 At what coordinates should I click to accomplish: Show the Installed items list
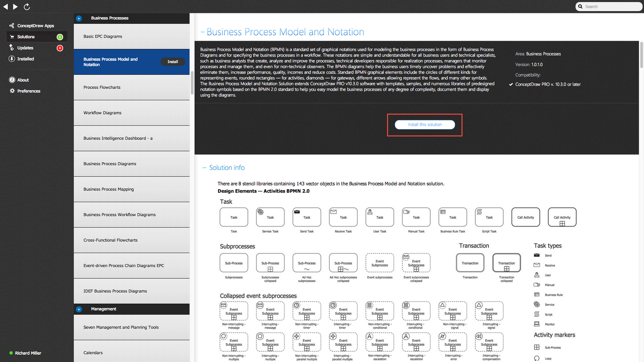click(25, 59)
